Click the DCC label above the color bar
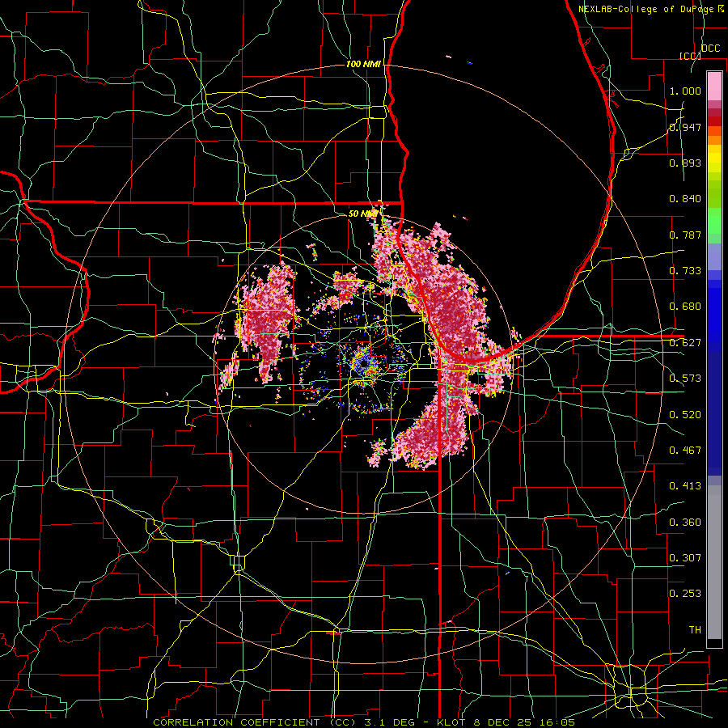This screenshot has width=728, height=728. click(710, 49)
